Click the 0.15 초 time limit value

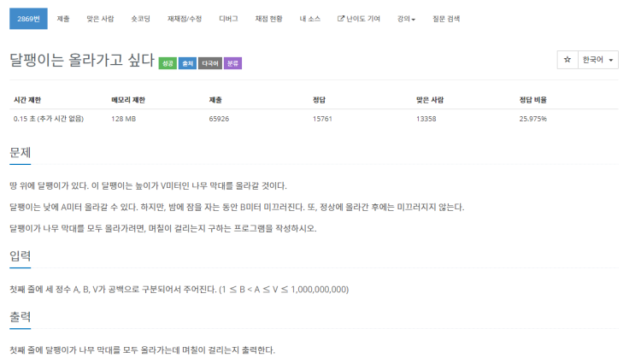pyautogui.click(x=49, y=119)
